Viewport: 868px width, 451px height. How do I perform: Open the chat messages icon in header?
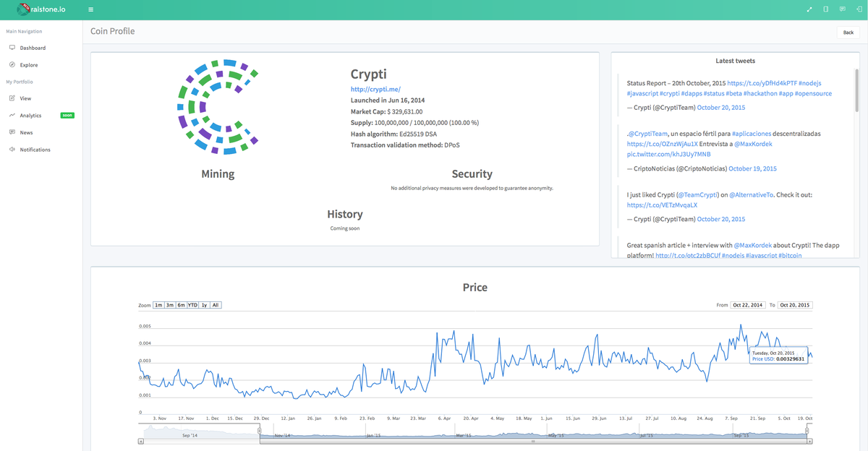click(842, 9)
